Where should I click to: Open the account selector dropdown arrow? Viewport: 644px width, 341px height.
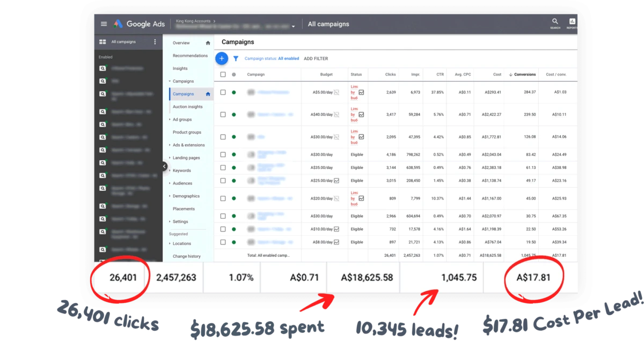294,27
